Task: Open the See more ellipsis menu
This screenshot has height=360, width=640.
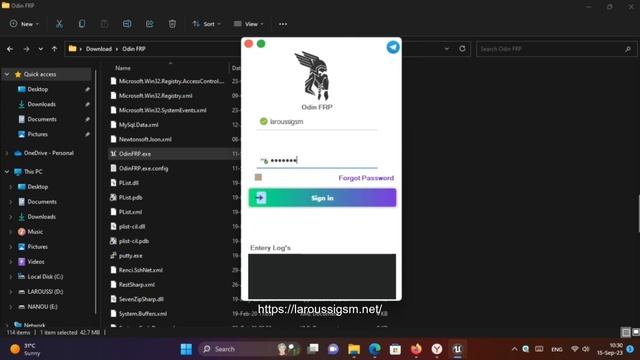Action: pyautogui.click(x=283, y=24)
